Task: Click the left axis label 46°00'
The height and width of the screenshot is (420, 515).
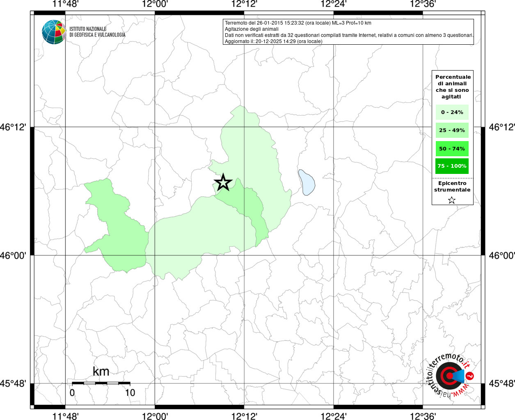Action: 13,256
